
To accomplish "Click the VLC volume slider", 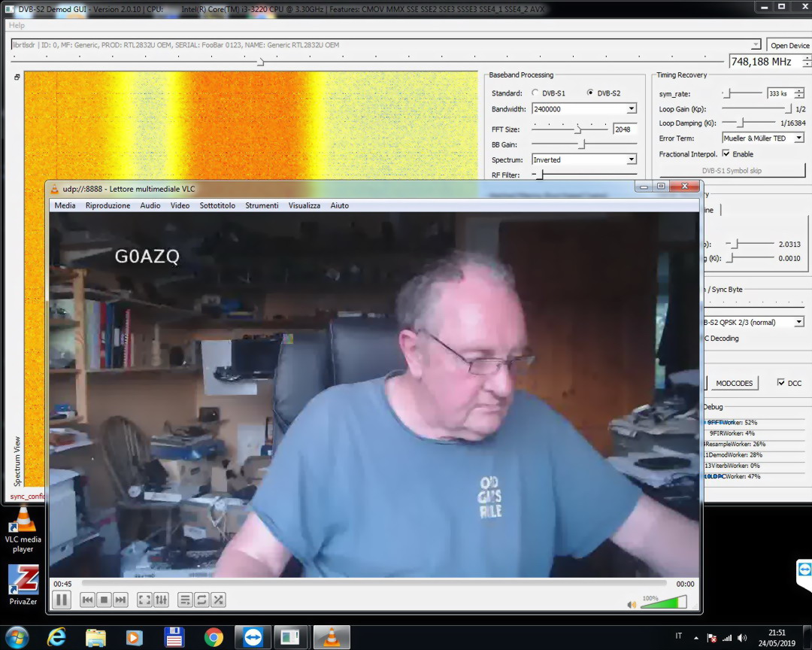I will pos(663,603).
